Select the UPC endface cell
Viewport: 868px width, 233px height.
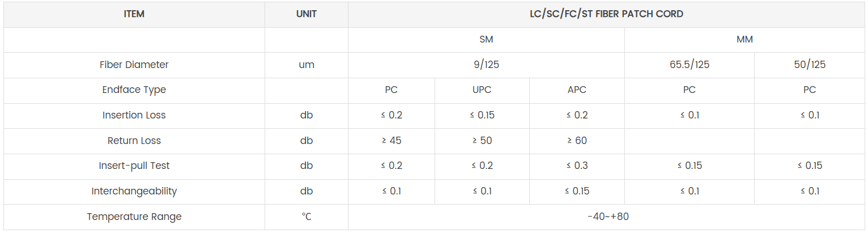pos(482,90)
